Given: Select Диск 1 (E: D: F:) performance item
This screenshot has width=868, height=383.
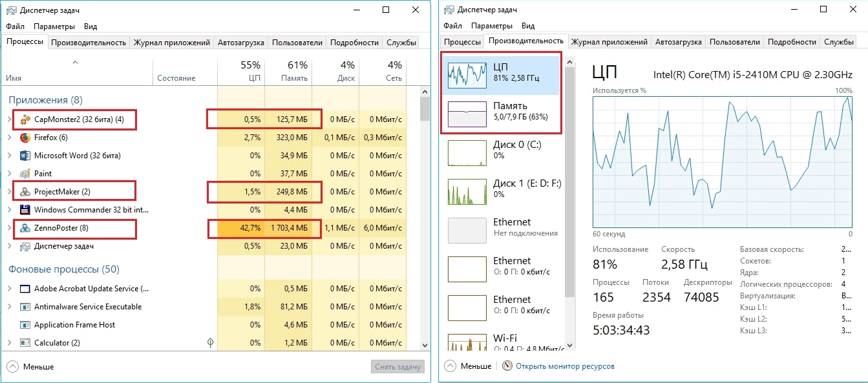Looking at the screenshot, I should (x=501, y=191).
